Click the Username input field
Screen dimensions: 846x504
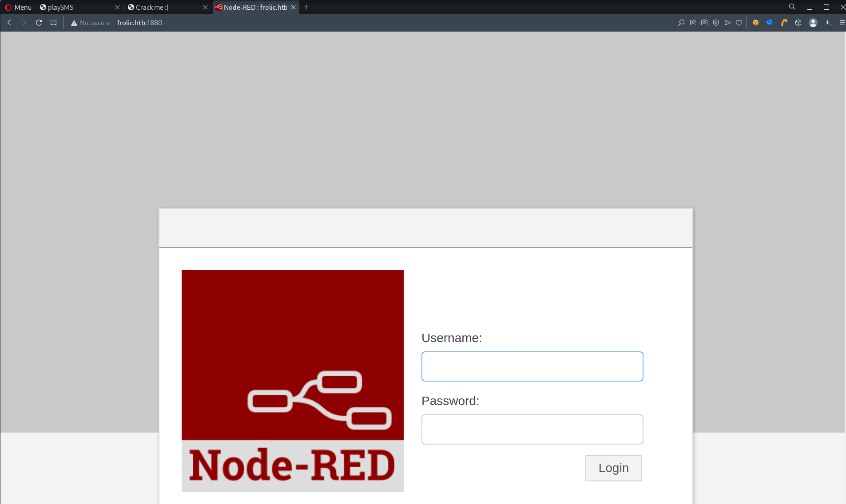point(532,366)
